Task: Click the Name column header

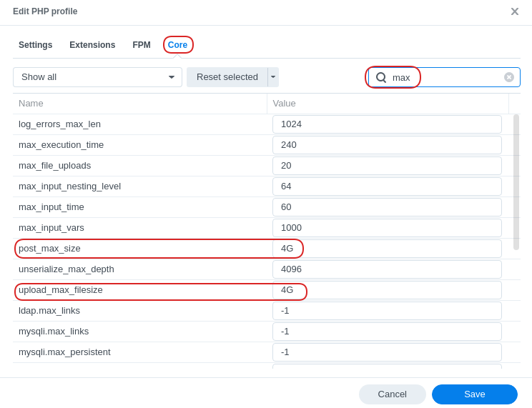Action: [31, 104]
